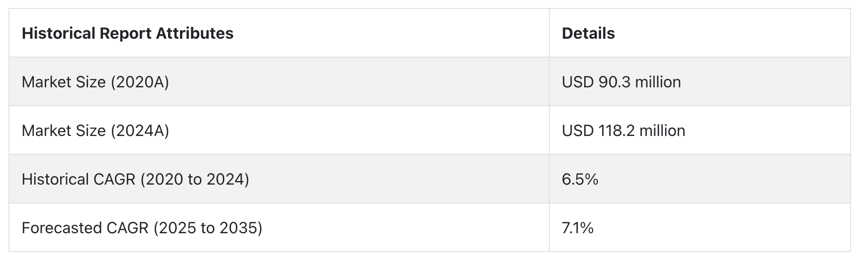Select the USD 118.2 million value
This screenshot has width=868, height=265.
pos(623,131)
